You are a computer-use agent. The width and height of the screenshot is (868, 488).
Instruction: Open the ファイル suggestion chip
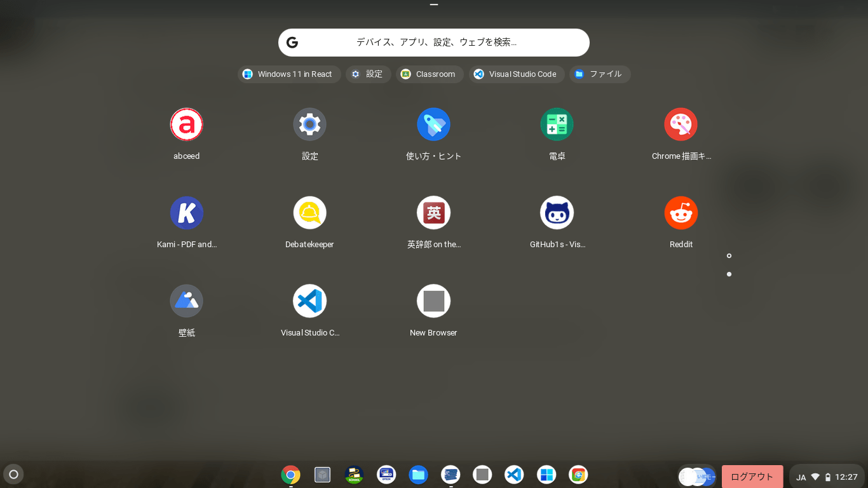click(x=599, y=74)
